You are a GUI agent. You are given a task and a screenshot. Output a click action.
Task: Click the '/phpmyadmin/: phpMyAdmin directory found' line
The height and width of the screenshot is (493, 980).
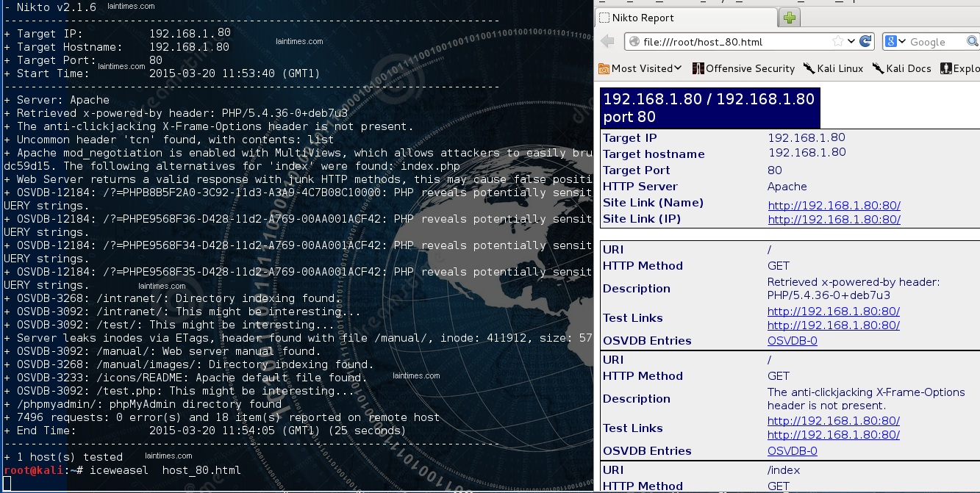click(143, 404)
